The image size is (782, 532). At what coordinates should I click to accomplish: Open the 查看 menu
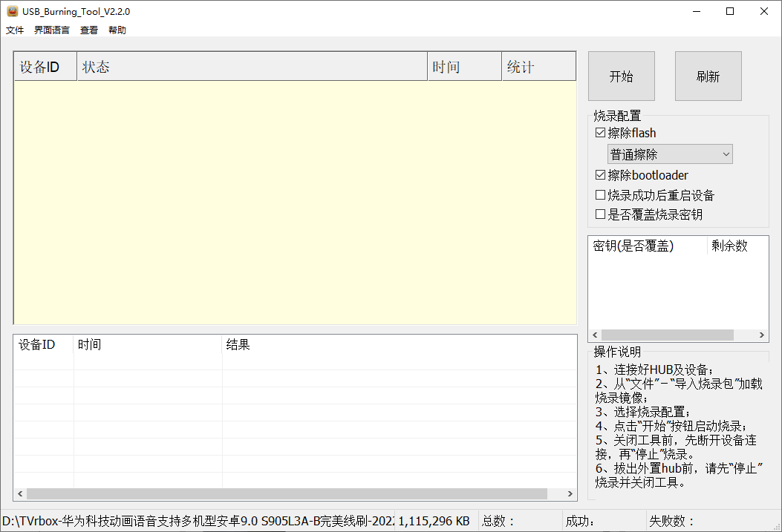tap(88, 30)
